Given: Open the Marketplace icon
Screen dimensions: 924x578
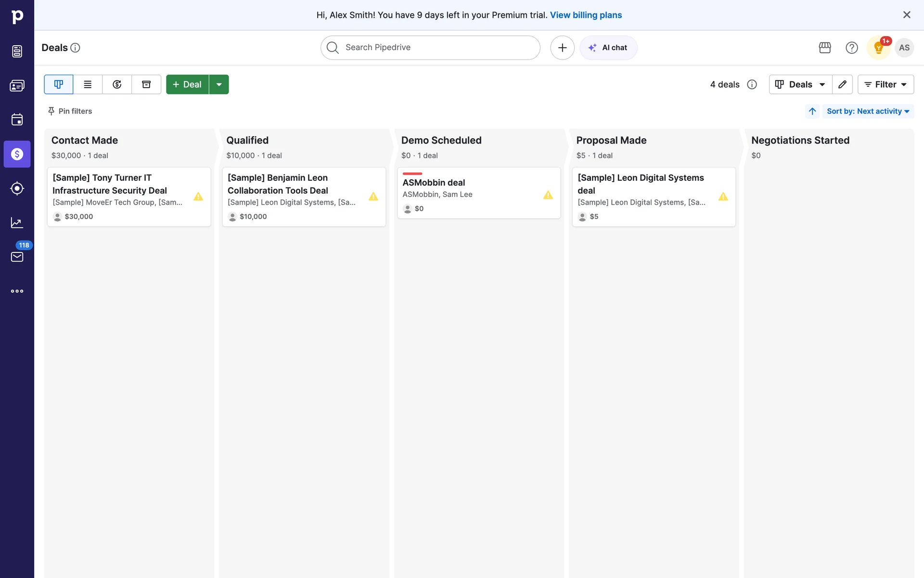Looking at the screenshot, I should 825,48.
